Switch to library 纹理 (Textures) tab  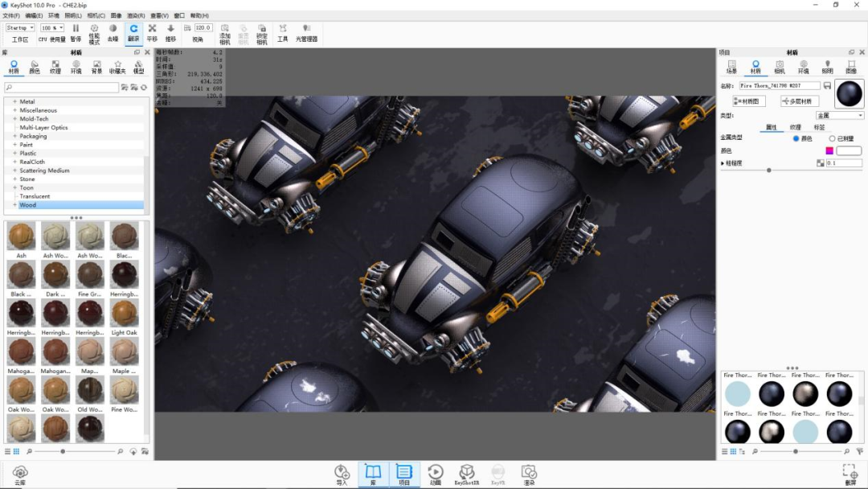point(55,67)
